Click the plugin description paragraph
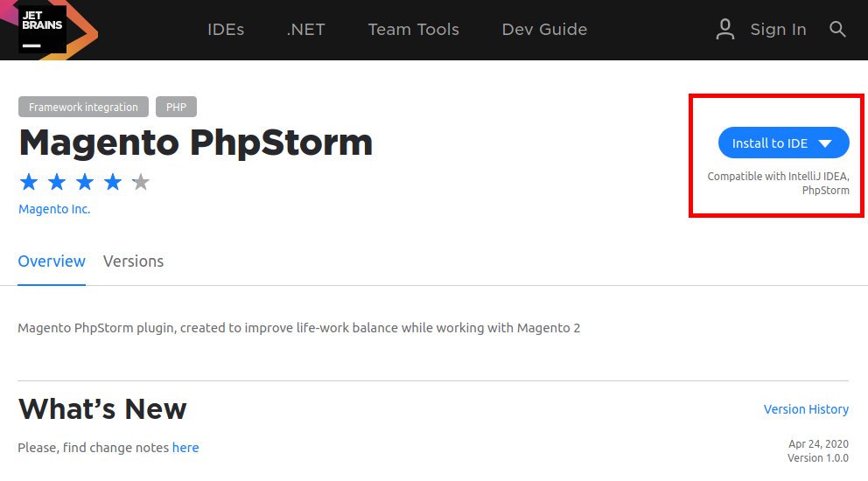The width and height of the screenshot is (868, 481). (299, 328)
